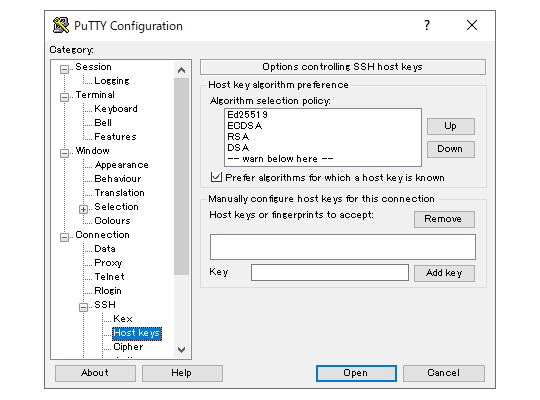Viewport: 540px width, 400px height.
Task: Select RSA in the algorithm list
Action: pyautogui.click(x=238, y=137)
